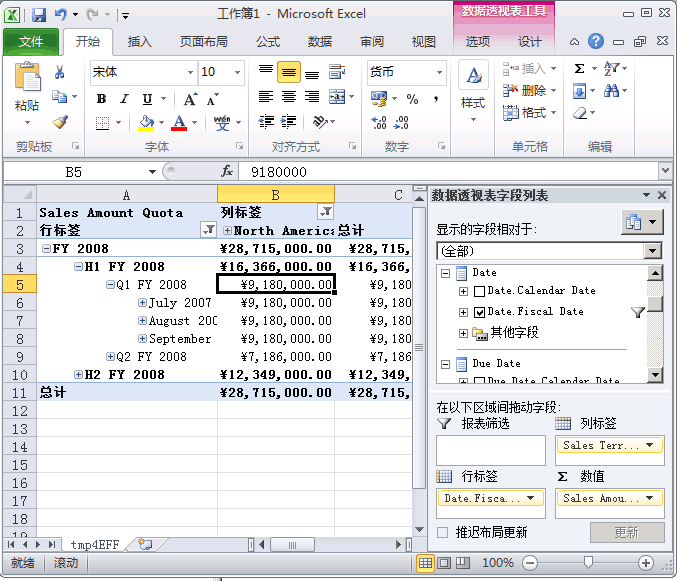Open the (全部) field filter dropdown
The width and height of the screenshot is (677, 581).
652,251
